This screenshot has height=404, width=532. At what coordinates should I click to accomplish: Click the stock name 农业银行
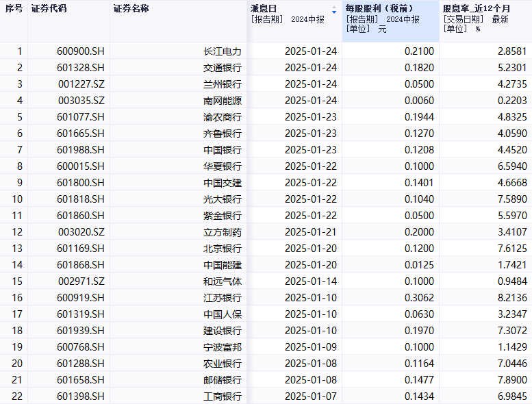coord(223,364)
